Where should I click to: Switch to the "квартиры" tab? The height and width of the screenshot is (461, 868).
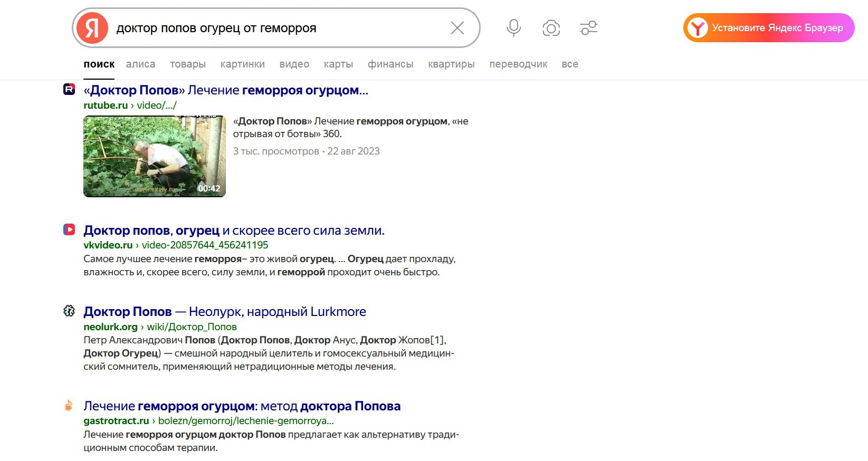tap(451, 64)
